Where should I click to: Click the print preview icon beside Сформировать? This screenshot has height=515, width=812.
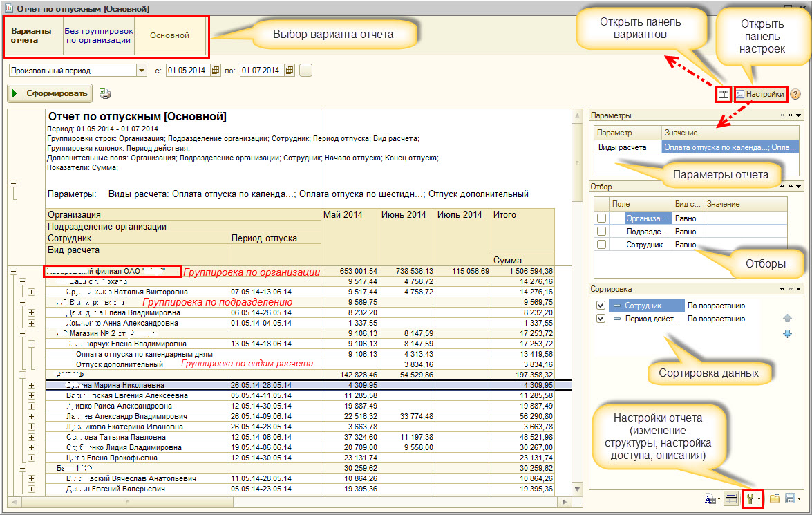point(104,93)
